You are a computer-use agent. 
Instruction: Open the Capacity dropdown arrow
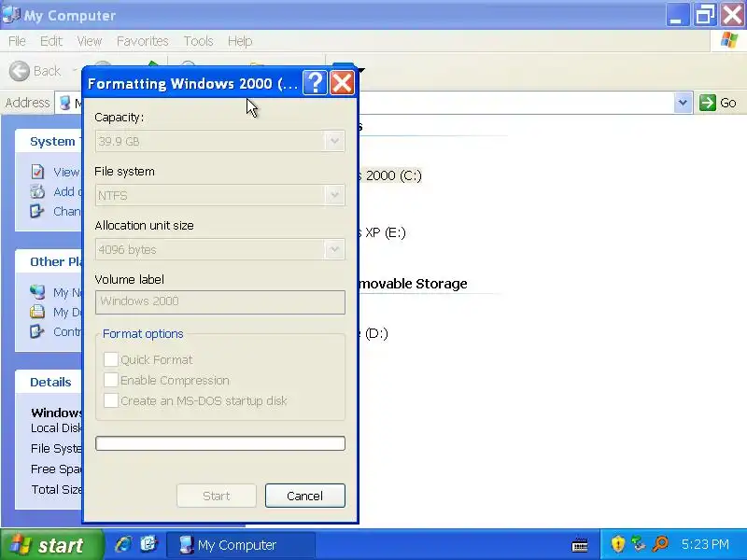click(x=334, y=141)
